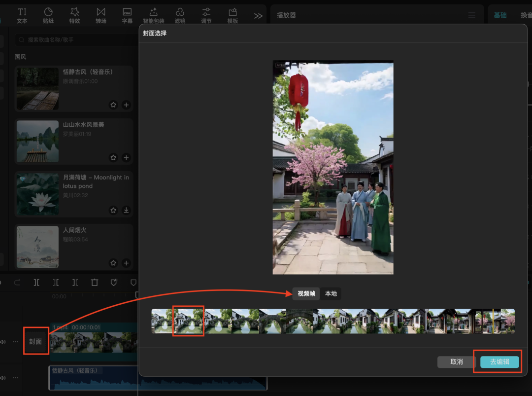
Task: Add 恬静古风 track with plus icon
Action: 126,105
